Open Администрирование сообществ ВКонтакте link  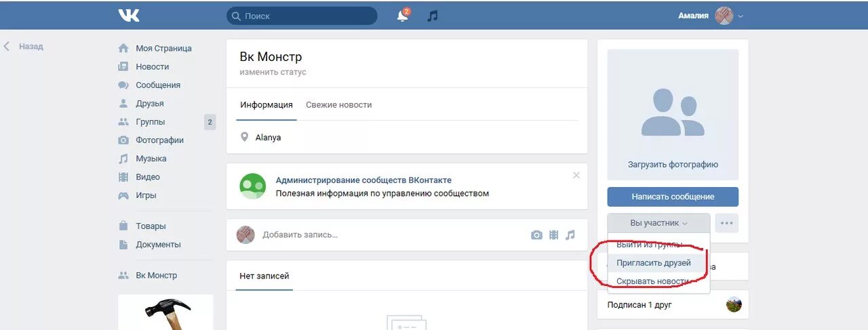tap(363, 180)
